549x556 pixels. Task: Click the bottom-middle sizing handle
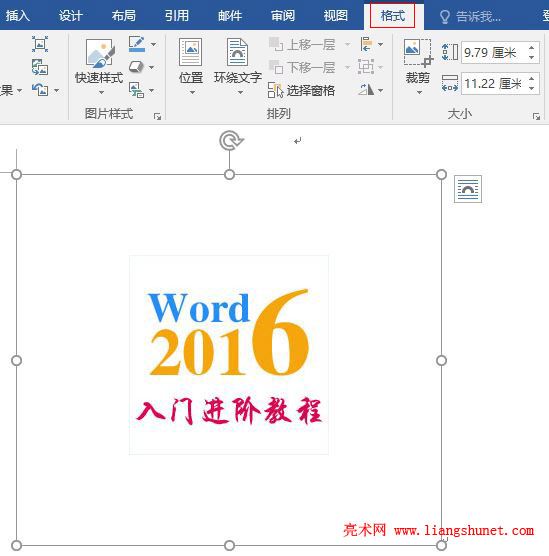point(229,545)
